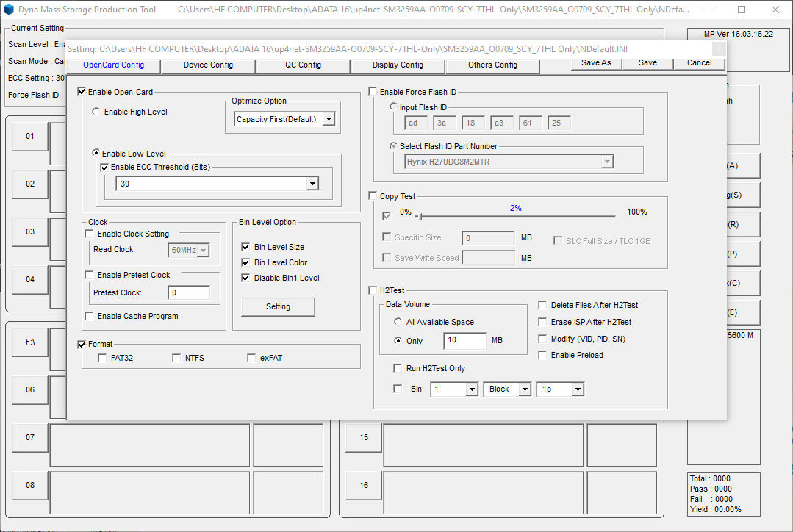Click port 16 button in main window

click(x=364, y=486)
